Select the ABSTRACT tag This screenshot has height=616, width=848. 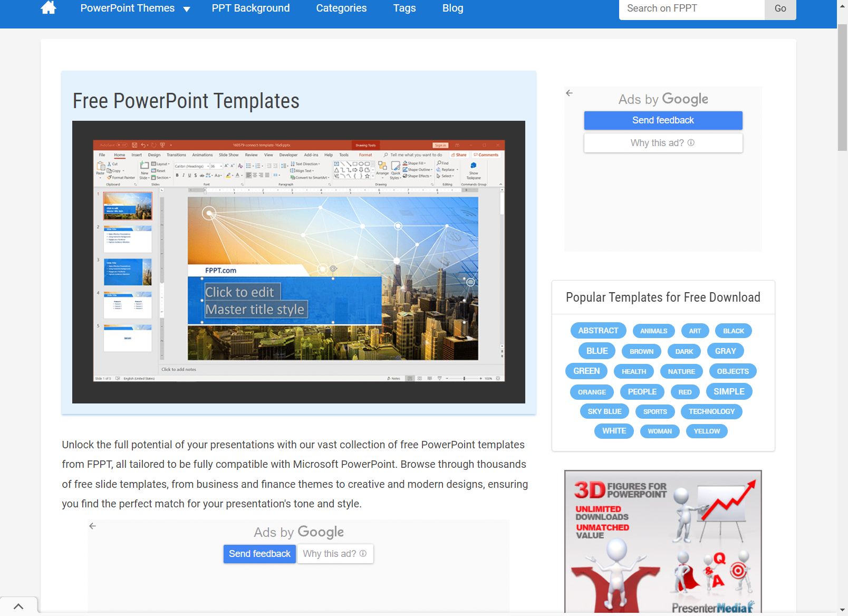click(x=598, y=331)
